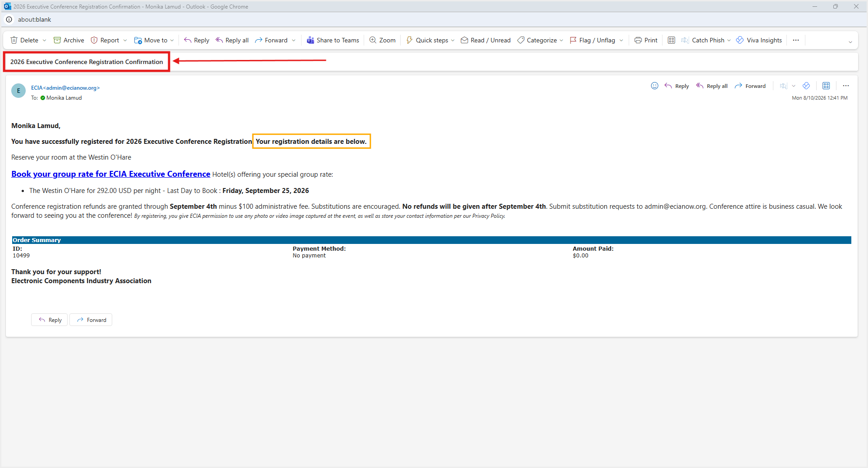The width and height of the screenshot is (868, 468).
Task: Click the Forward button below the message
Action: pos(91,320)
